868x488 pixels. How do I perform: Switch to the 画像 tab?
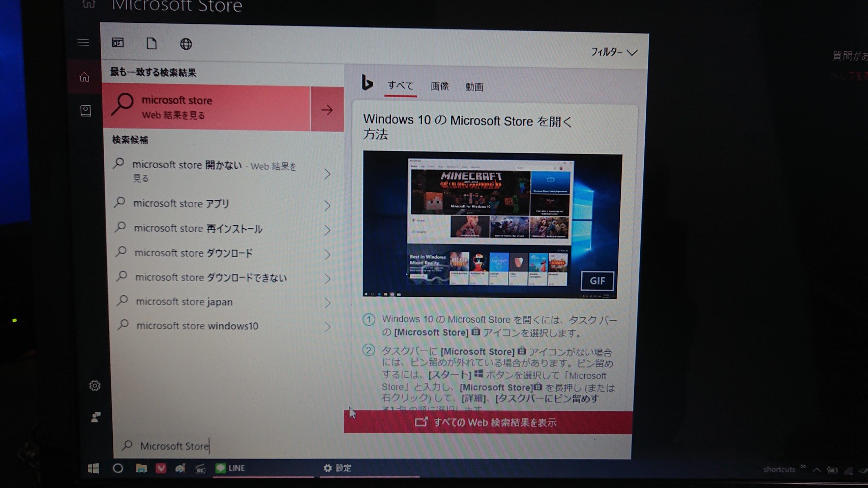[x=439, y=86]
